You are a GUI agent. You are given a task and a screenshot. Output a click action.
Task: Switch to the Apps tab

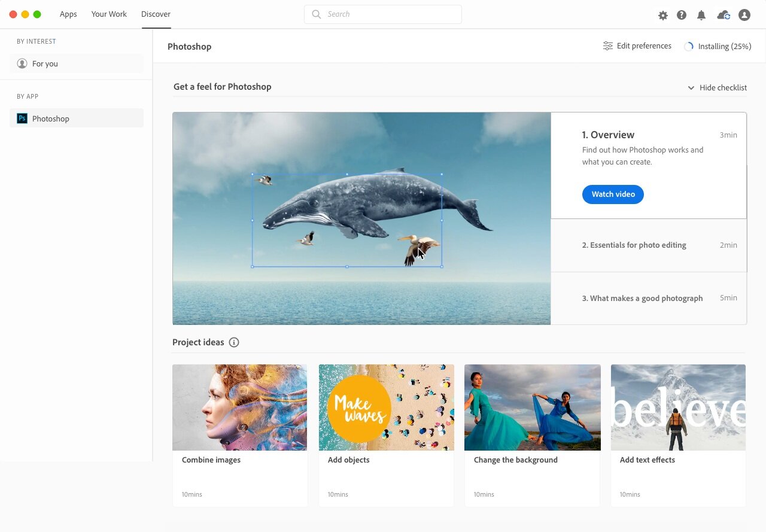(68, 14)
